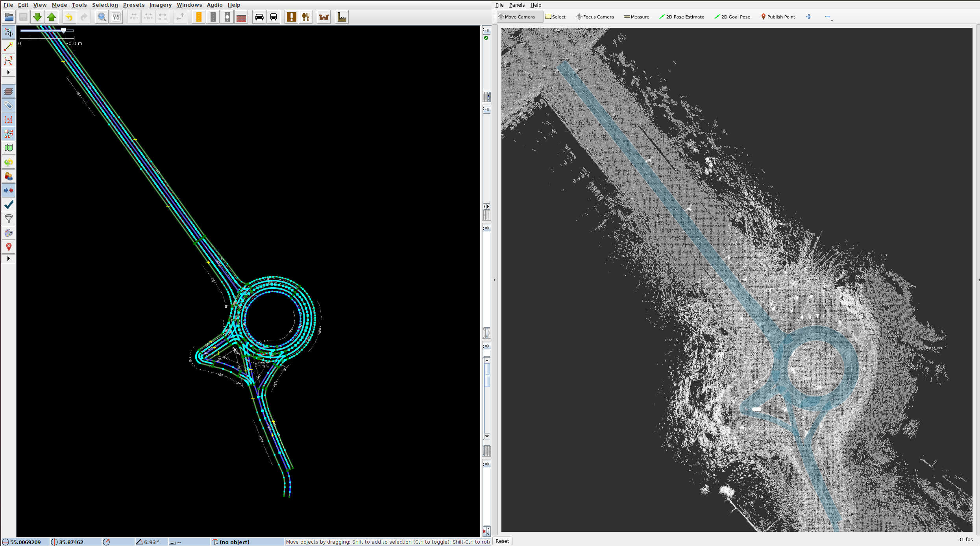The image size is (980, 546).
Task: Open the RViz Help menu
Action: click(x=536, y=5)
